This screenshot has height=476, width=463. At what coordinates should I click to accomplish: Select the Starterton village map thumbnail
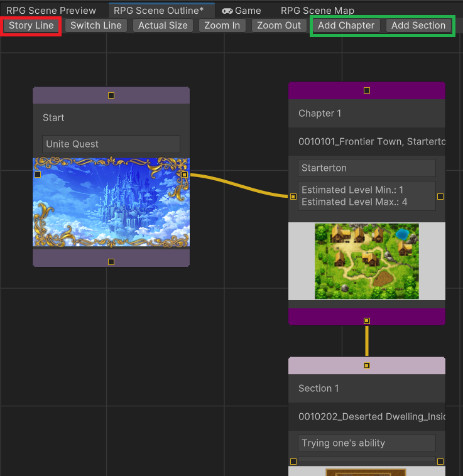point(367,261)
